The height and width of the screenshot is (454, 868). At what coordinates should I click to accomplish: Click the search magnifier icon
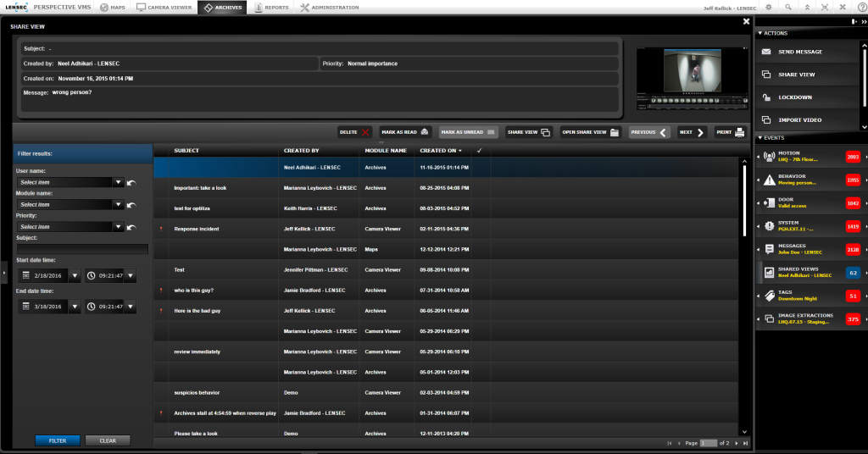[787, 7]
